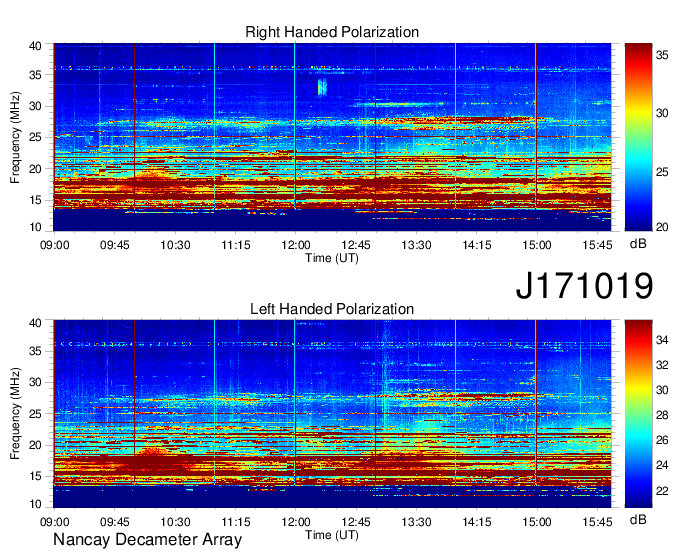Click the 22 tick on Left Handed color bar

click(x=662, y=491)
